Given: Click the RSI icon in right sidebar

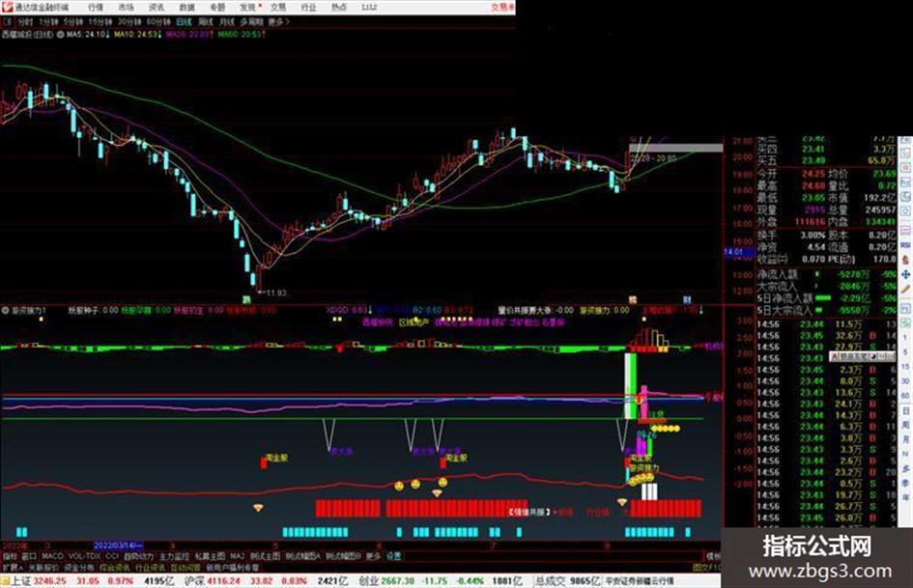Looking at the screenshot, I should pyautogui.click(x=905, y=246).
